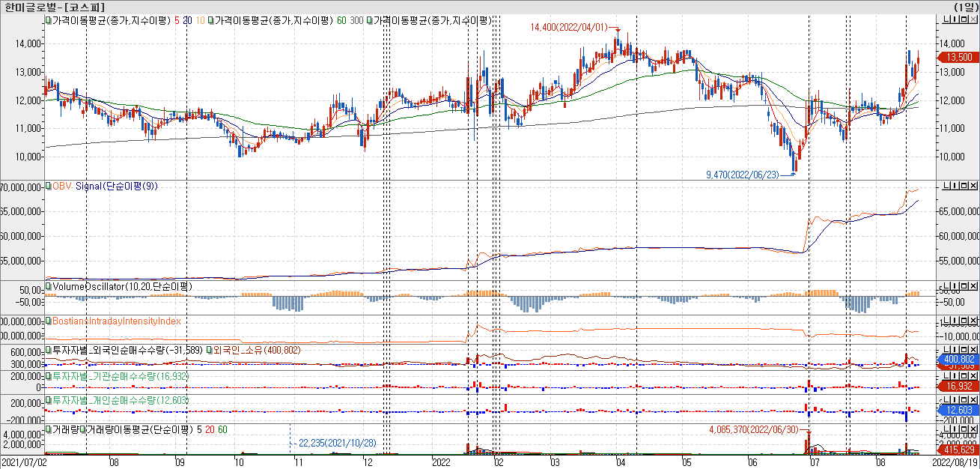The image size is (980, 469).
Task: Click the vertical-bar icon on price chart panel
Action: point(955,19)
